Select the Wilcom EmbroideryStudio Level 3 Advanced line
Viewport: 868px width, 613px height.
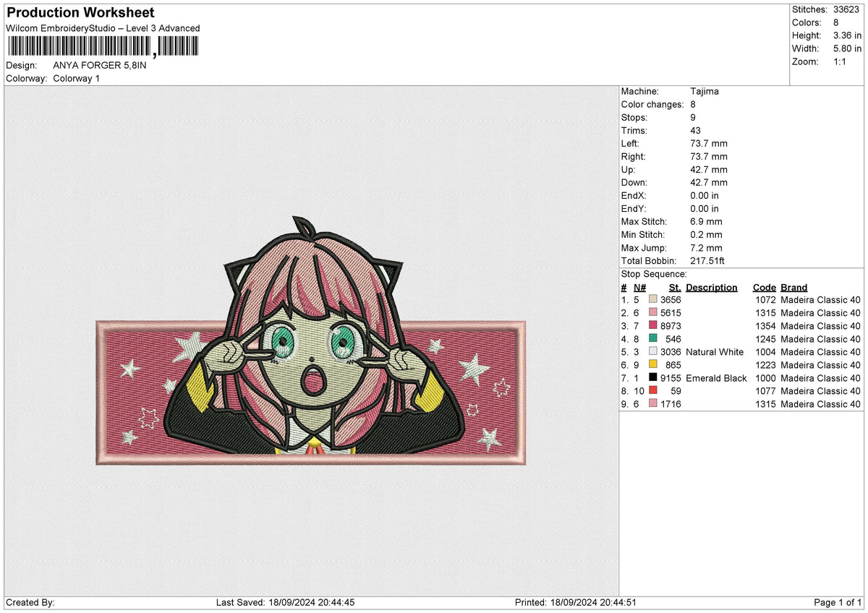[103, 28]
